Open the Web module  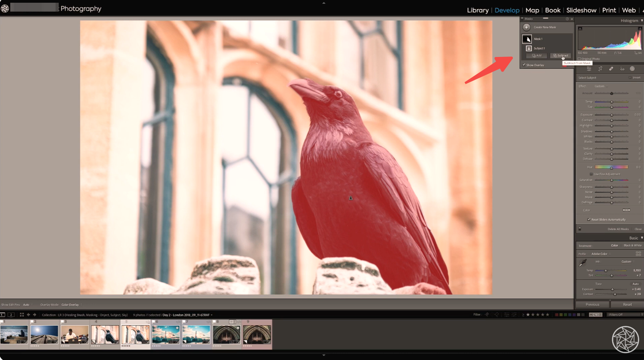click(628, 10)
